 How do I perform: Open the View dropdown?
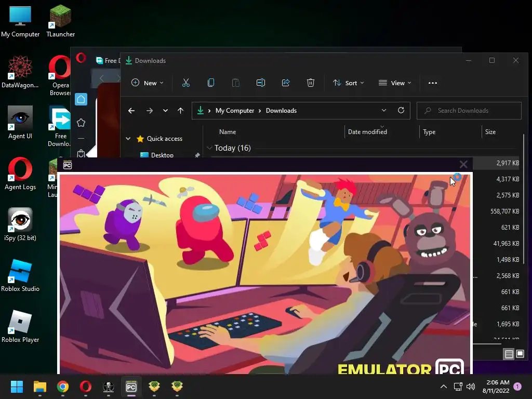click(395, 83)
